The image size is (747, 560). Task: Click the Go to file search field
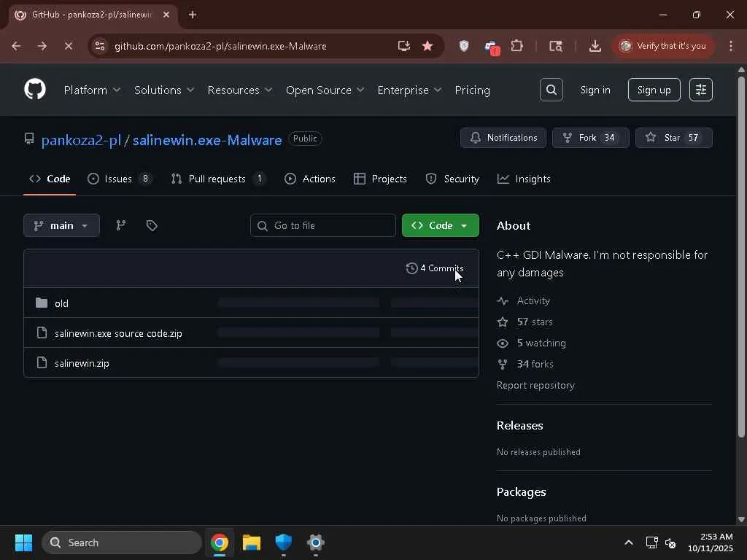point(322,225)
